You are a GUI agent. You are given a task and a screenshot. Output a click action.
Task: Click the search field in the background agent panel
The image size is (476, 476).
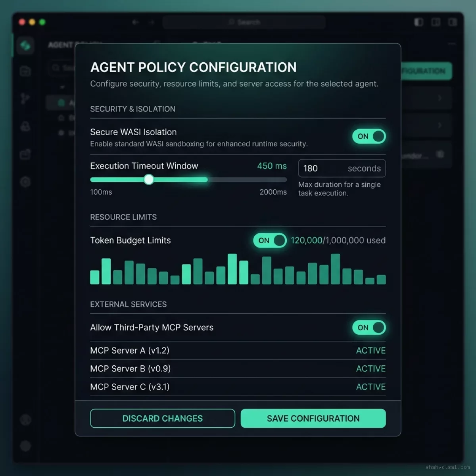[61, 68]
